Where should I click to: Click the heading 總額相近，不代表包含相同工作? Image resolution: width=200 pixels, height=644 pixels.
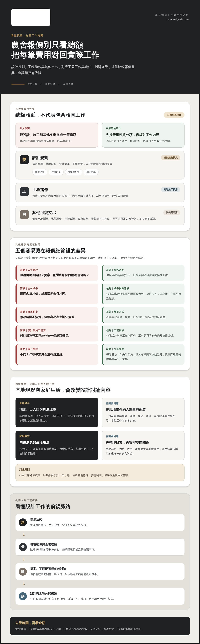(x=50, y=115)
